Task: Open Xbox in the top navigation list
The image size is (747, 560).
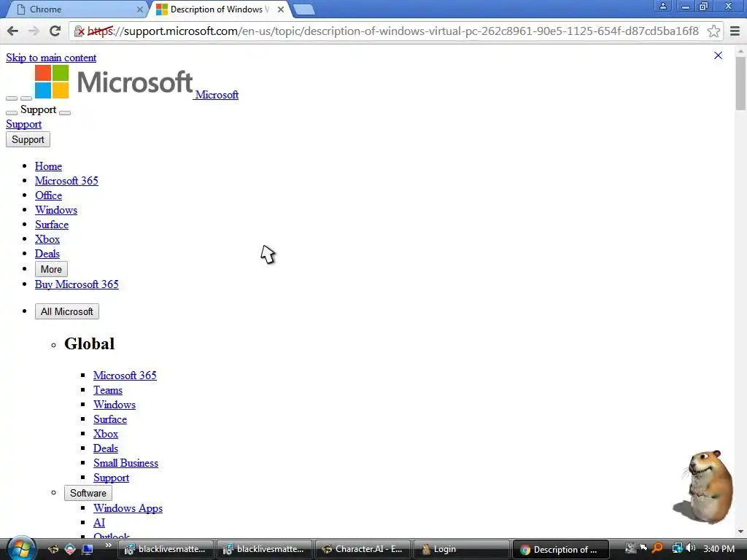Action: pyautogui.click(x=47, y=239)
